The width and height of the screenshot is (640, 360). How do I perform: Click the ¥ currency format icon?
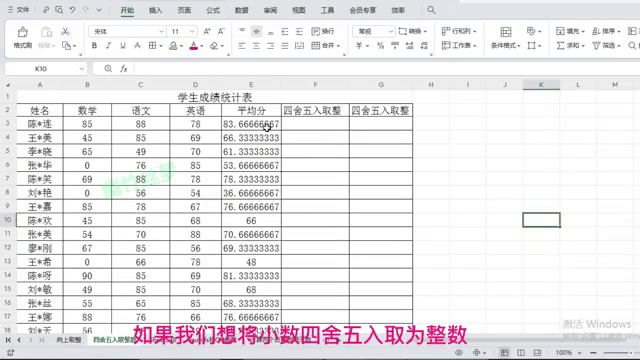(x=359, y=46)
